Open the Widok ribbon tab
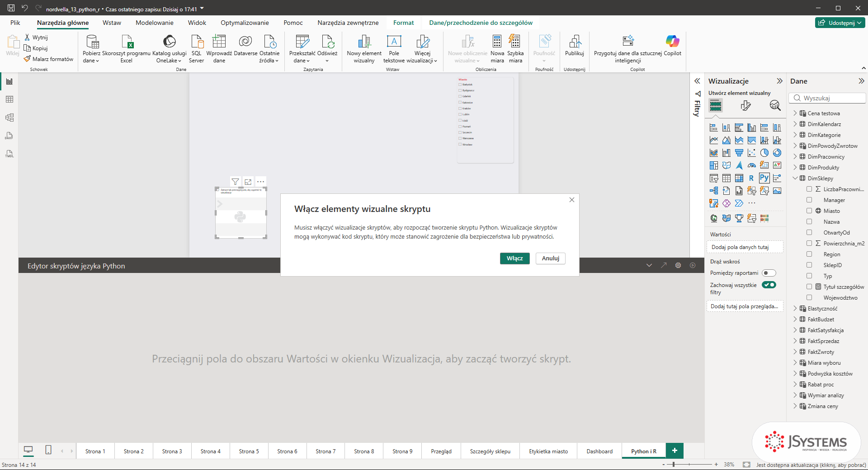This screenshot has height=470, width=868. pyautogui.click(x=197, y=23)
